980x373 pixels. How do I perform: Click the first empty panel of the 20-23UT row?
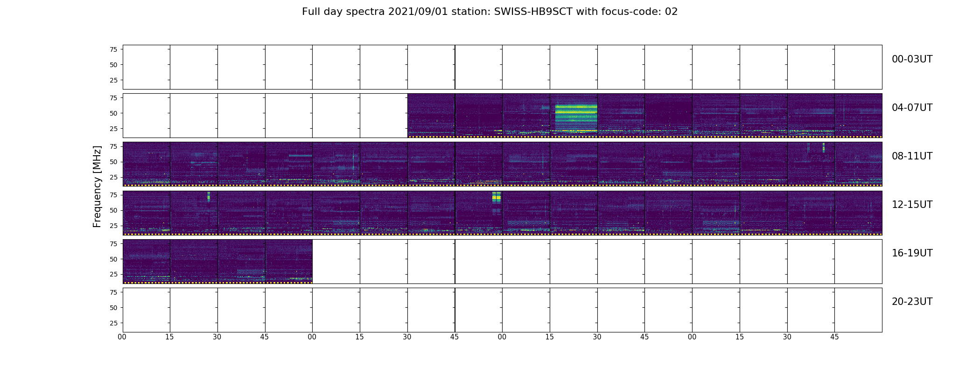[147, 310]
